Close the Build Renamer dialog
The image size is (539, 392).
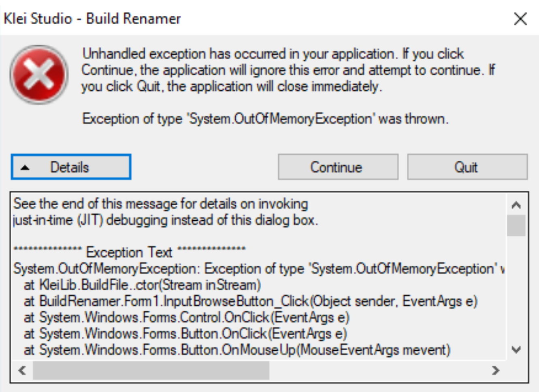tap(520, 19)
